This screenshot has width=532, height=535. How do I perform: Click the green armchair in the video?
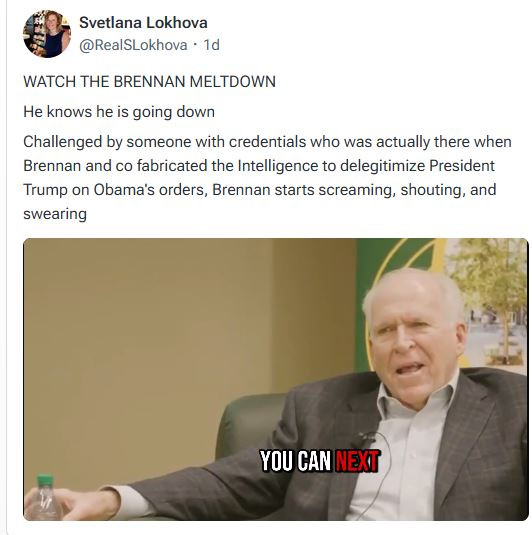(x=251, y=425)
